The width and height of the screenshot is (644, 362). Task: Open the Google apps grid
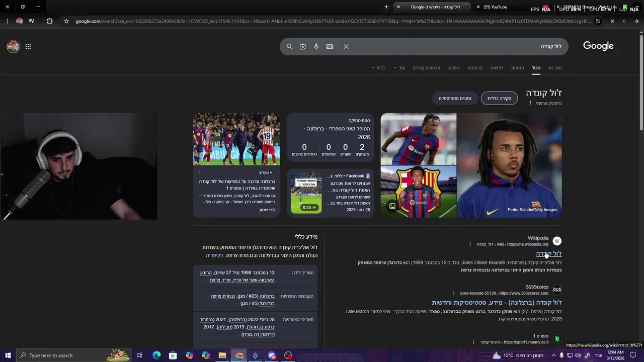28,47
